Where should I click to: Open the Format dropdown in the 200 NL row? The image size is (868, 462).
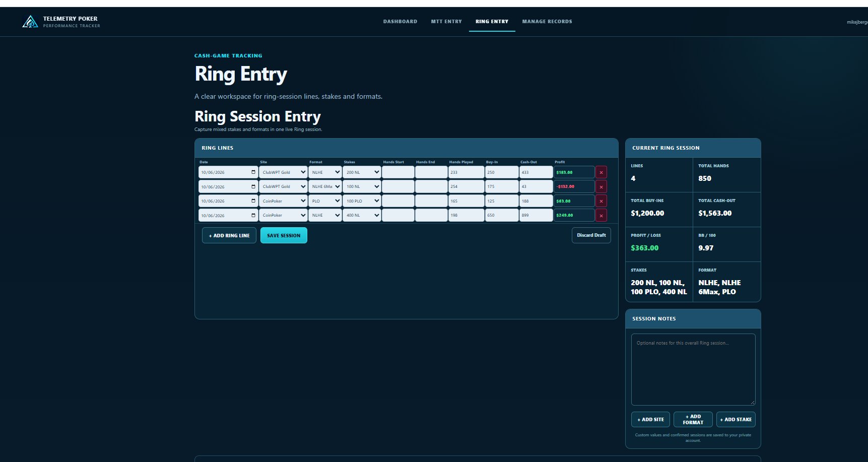(x=325, y=172)
